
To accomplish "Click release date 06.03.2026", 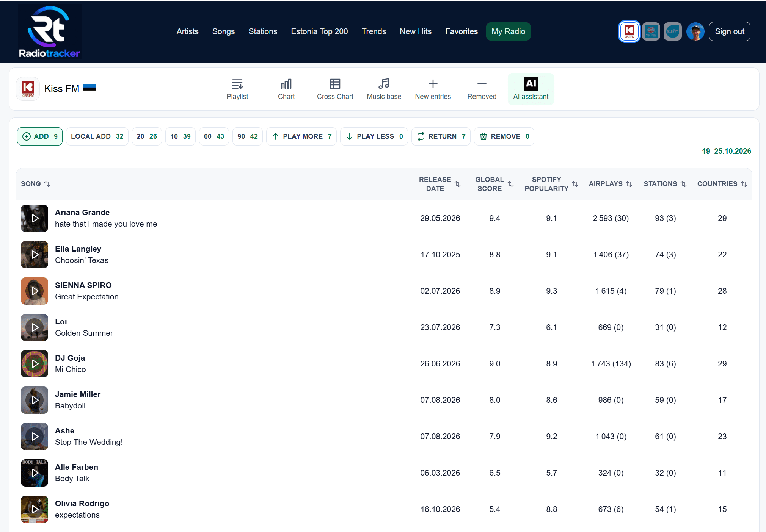I will click(x=440, y=473).
